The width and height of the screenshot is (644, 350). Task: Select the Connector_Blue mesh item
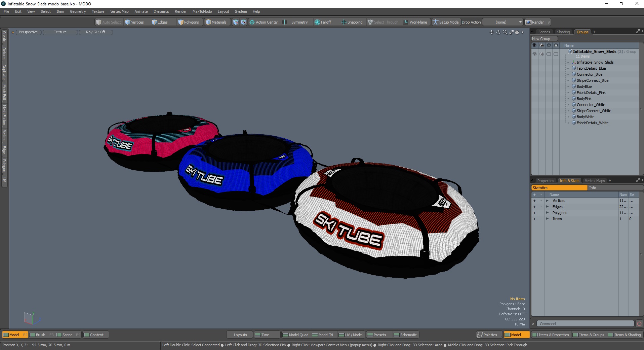tap(590, 74)
